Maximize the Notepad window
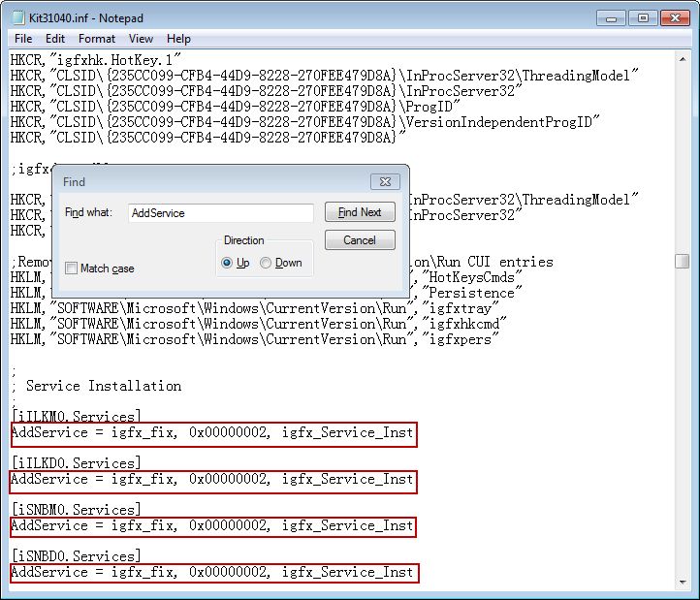700x600 pixels. (x=640, y=17)
